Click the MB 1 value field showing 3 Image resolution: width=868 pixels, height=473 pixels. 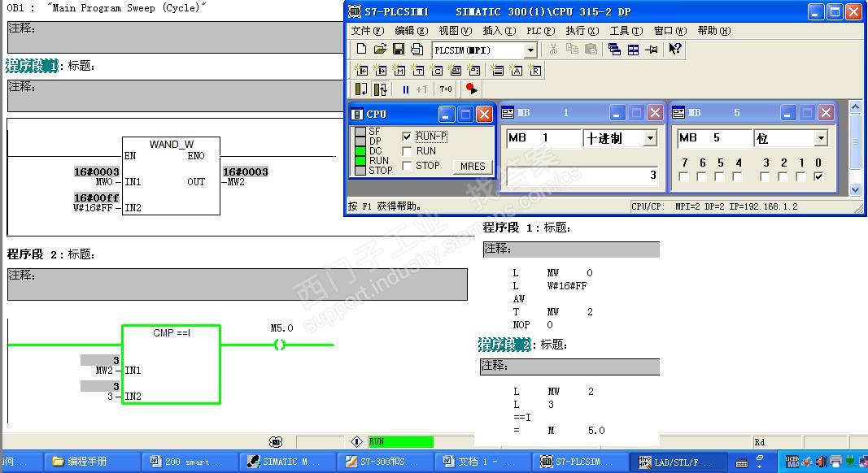pyautogui.click(x=582, y=176)
